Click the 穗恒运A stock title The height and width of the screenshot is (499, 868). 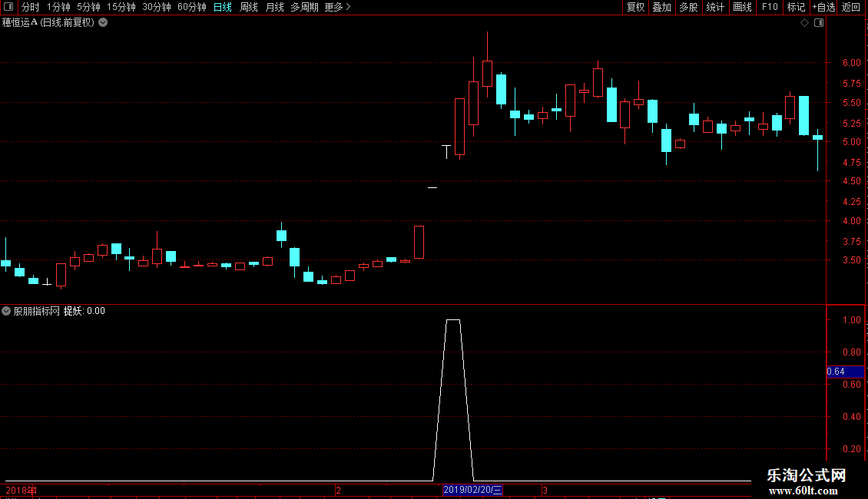click(x=20, y=23)
